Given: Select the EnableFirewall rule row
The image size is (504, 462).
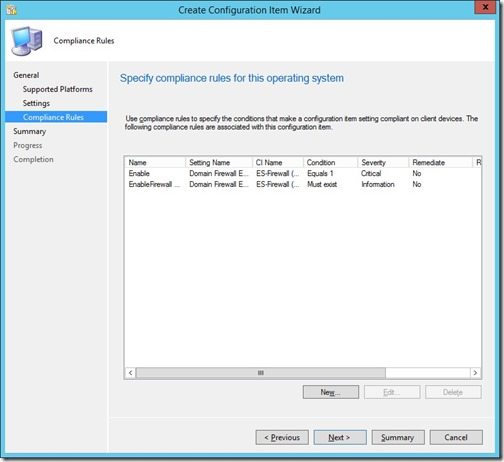Looking at the screenshot, I should click(303, 184).
